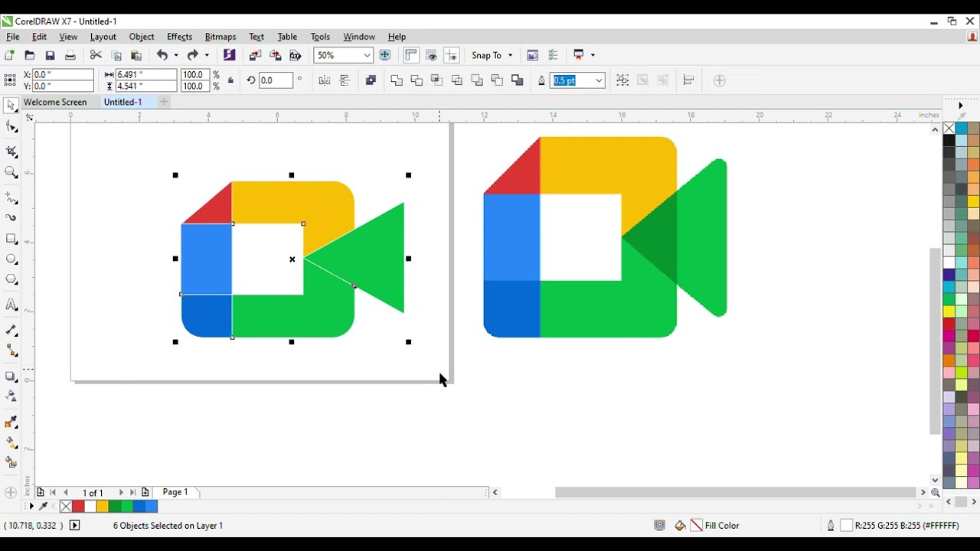The height and width of the screenshot is (551, 980).
Task: Open the outline width 0.5 pt dropdown
Action: pos(599,80)
